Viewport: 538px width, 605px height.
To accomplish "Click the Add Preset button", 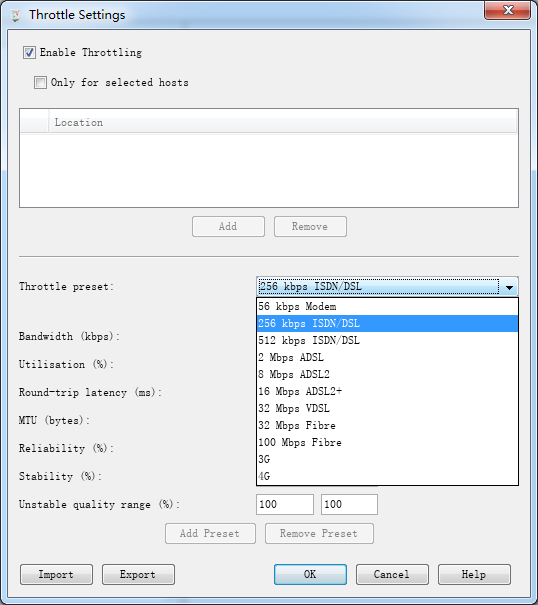I will 210,534.
